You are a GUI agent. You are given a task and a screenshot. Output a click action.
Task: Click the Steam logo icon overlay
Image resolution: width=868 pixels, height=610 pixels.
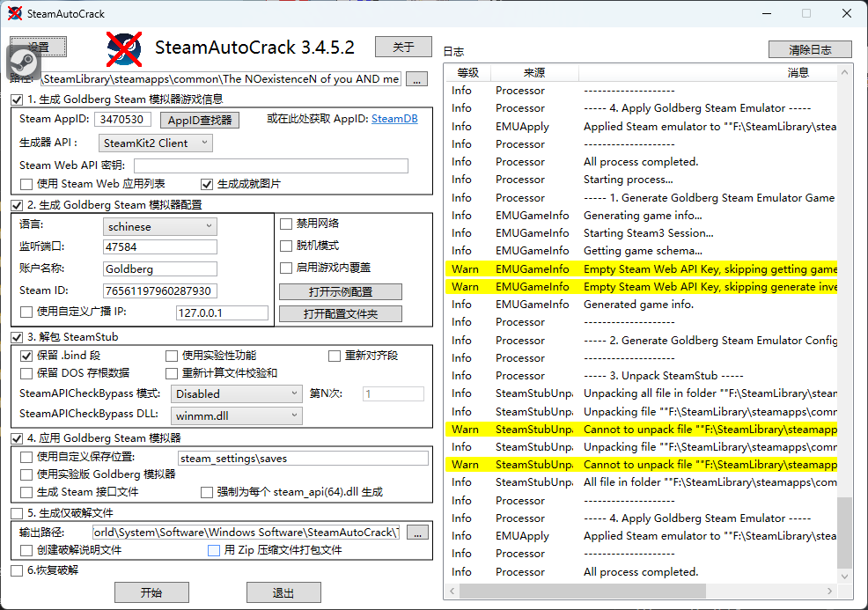[x=24, y=63]
